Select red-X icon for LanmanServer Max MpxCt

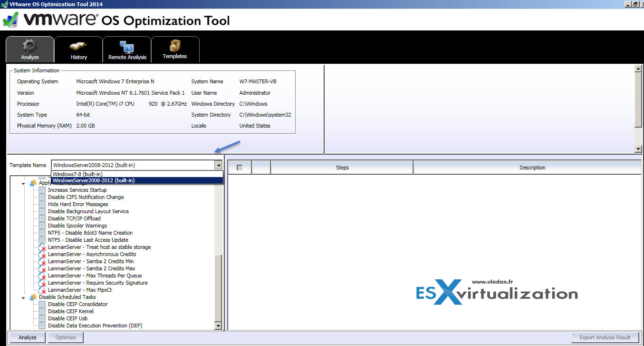coord(42,290)
